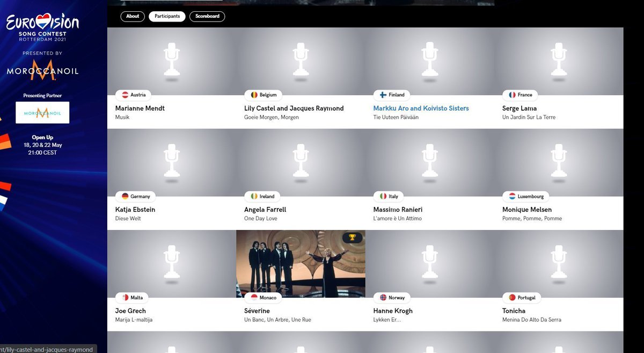Viewport: 644px width, 353px height.
Task: Click song title 'Un Banc, Un Arbre, Une Rue'
Action: coord(277,320)
